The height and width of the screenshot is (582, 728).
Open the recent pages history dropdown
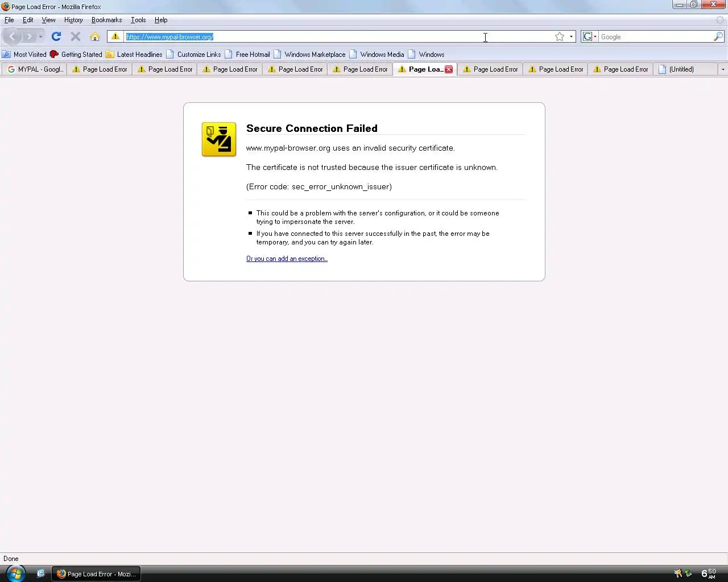pos(40,36)
